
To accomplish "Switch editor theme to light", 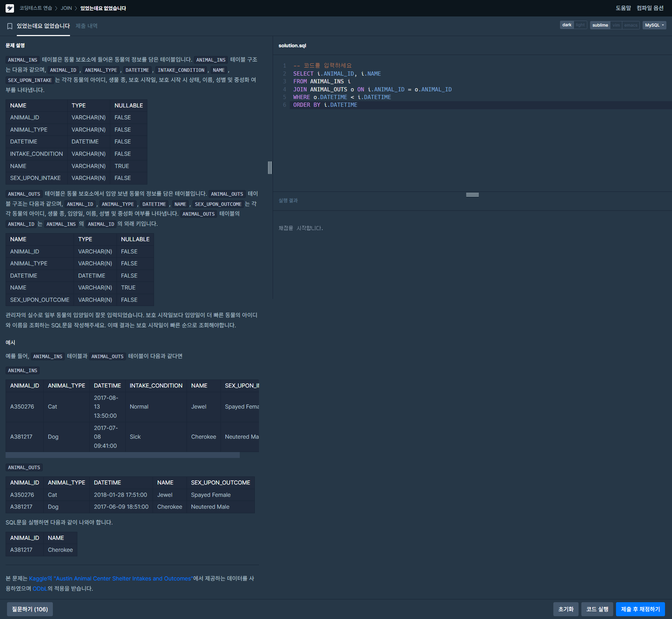I will 580,25.
